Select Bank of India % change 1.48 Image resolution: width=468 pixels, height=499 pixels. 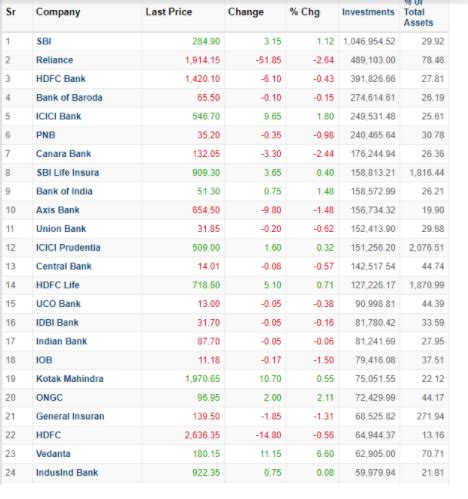tap(325, 191)
